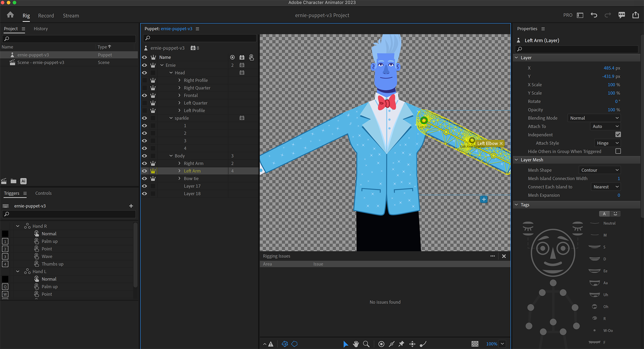Open the Attach Style Hinge dropdown

pos(607,143)
